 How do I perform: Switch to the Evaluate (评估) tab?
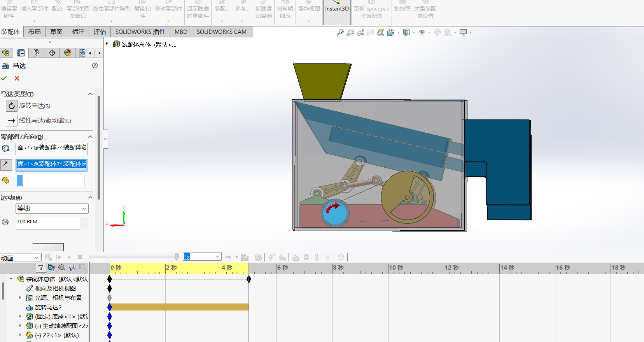(100, 32)
